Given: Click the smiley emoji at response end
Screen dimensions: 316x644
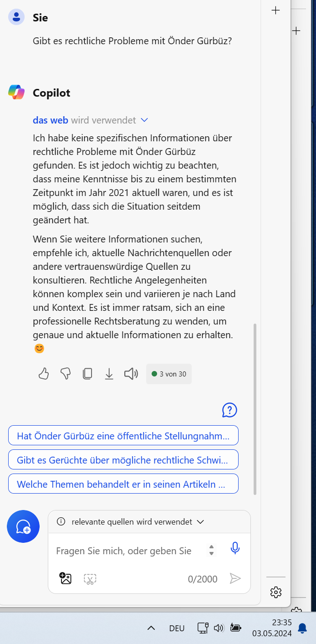Looking at the screenshot, I should [40, 349].
